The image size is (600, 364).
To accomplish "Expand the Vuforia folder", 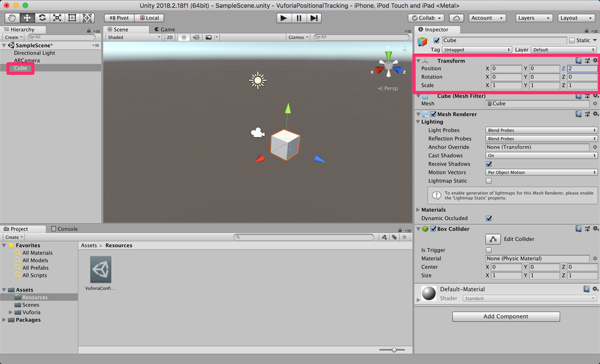I will (11, 313).
